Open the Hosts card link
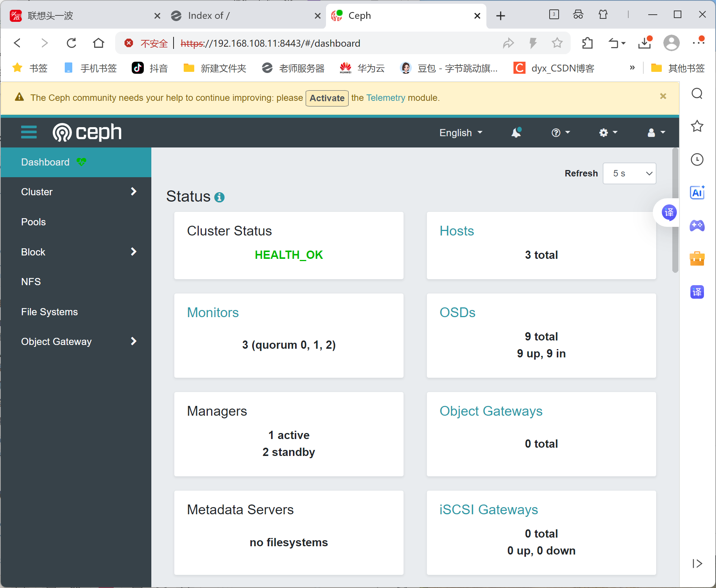 point(457,231)
